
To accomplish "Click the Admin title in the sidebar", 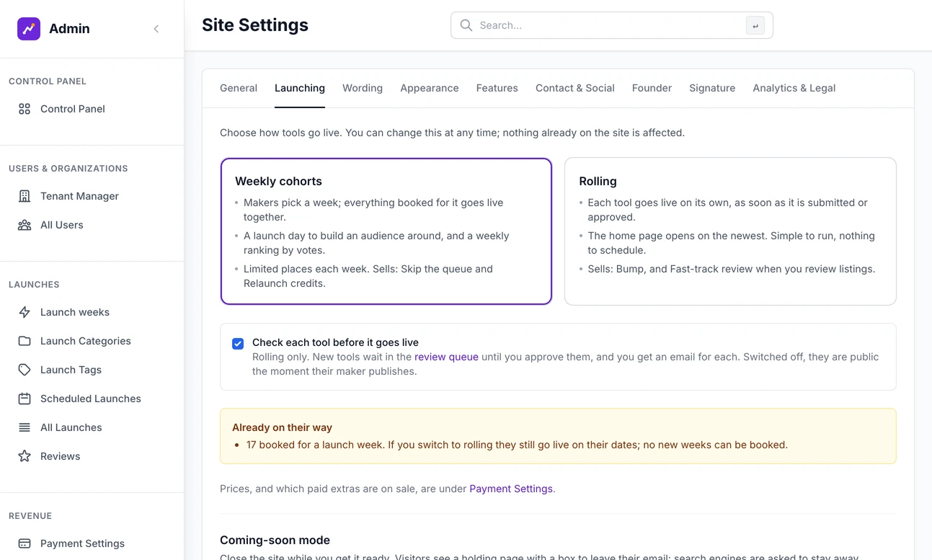I will tap(69, 29).
